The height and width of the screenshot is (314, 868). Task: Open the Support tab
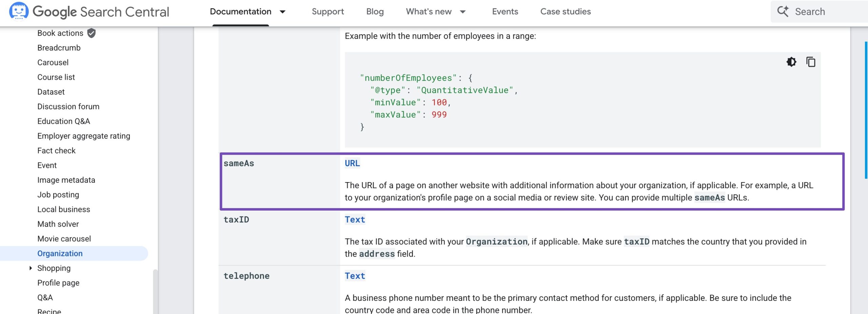tap(328, 12)
